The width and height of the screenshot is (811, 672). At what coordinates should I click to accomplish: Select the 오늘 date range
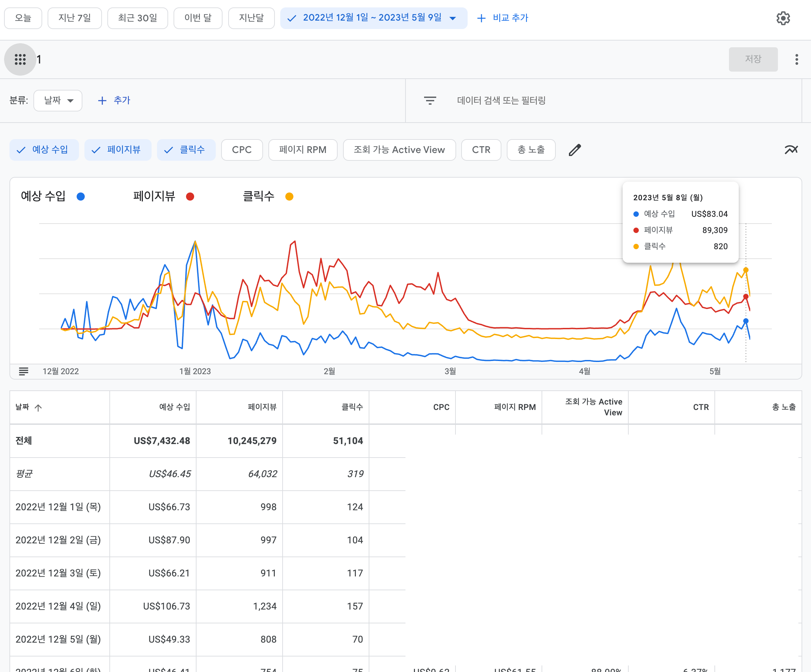tap(23, 18)
